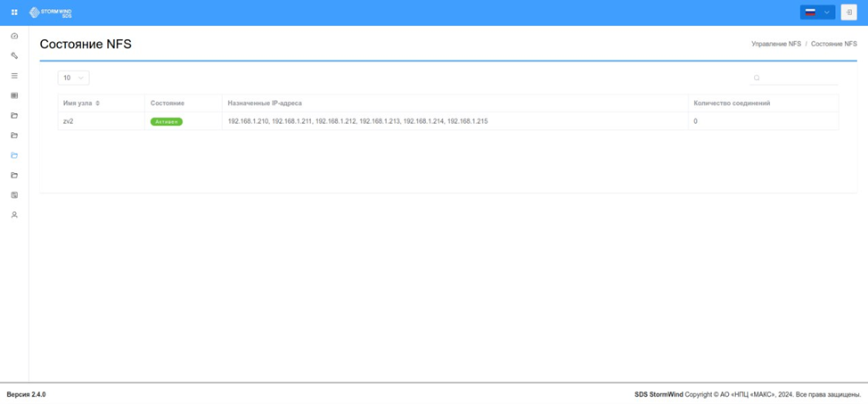Open the language flag dropdown
The height and width of the screenshot is (404, 868).
817,12
